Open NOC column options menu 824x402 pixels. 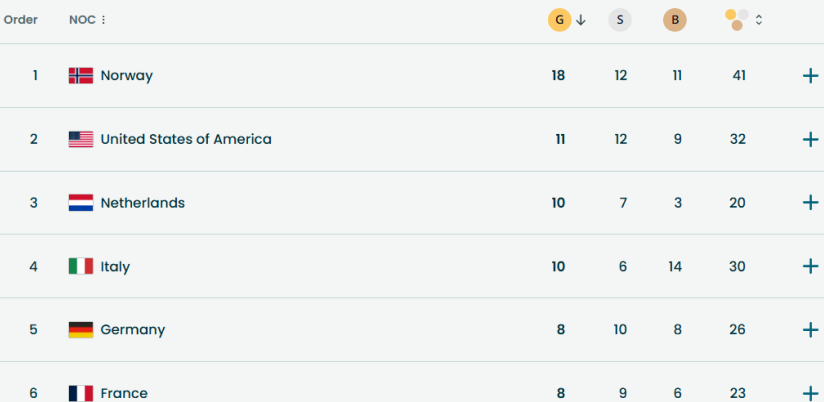(x=103, y=20)
